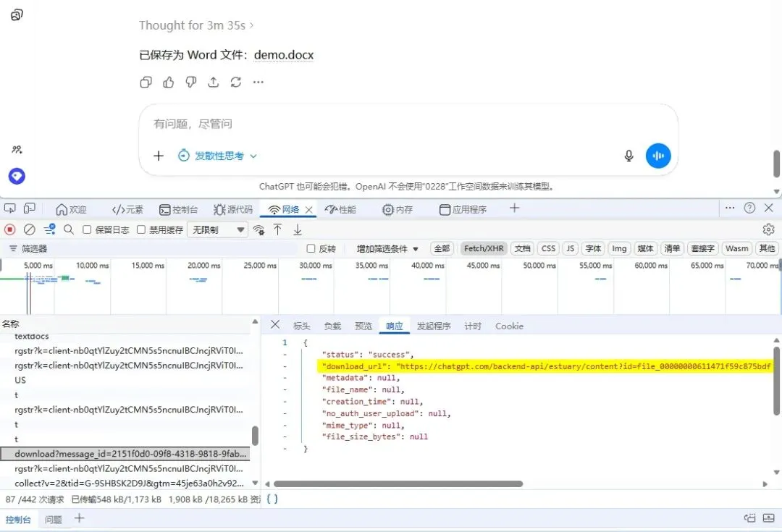
Task: Give thumbs down to the response
Action: (191, 83)
